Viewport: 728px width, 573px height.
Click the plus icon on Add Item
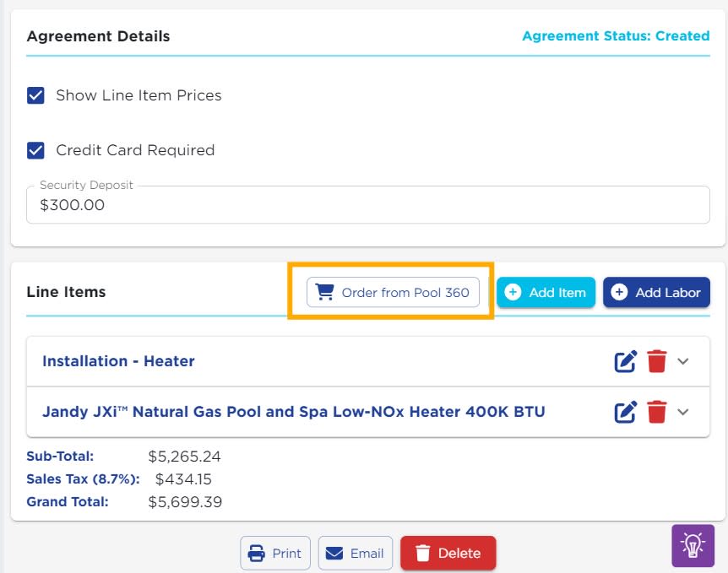click(513, 292)
